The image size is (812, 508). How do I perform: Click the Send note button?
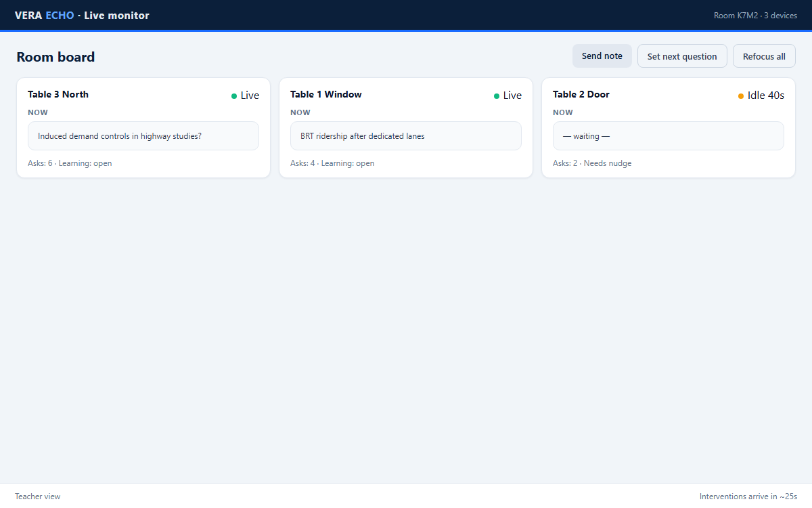[602, 56]
